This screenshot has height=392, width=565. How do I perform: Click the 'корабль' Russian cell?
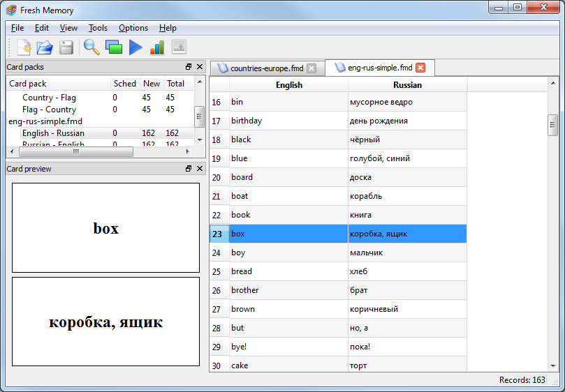(x=407, y=196)
